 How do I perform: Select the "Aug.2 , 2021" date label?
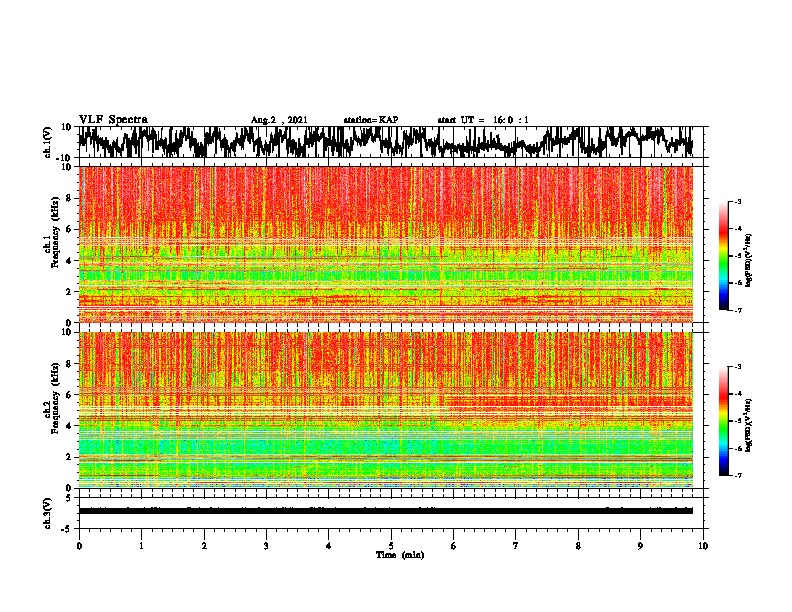pos(279,120)
